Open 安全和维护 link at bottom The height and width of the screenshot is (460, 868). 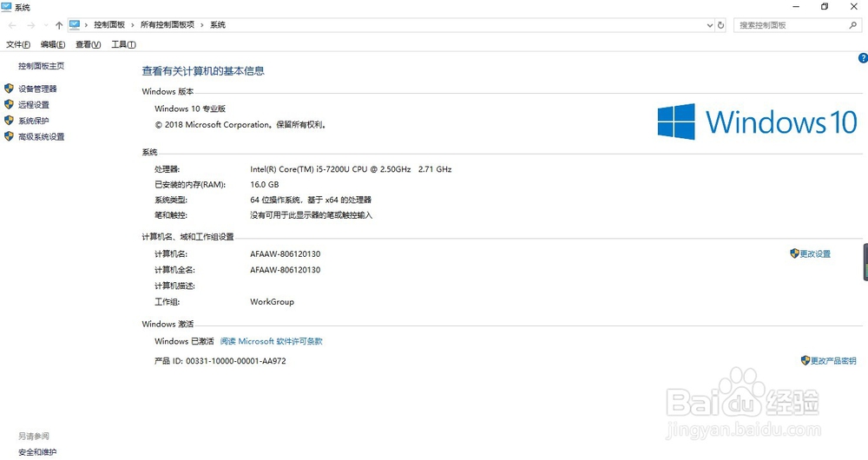[x=37, y=452]
